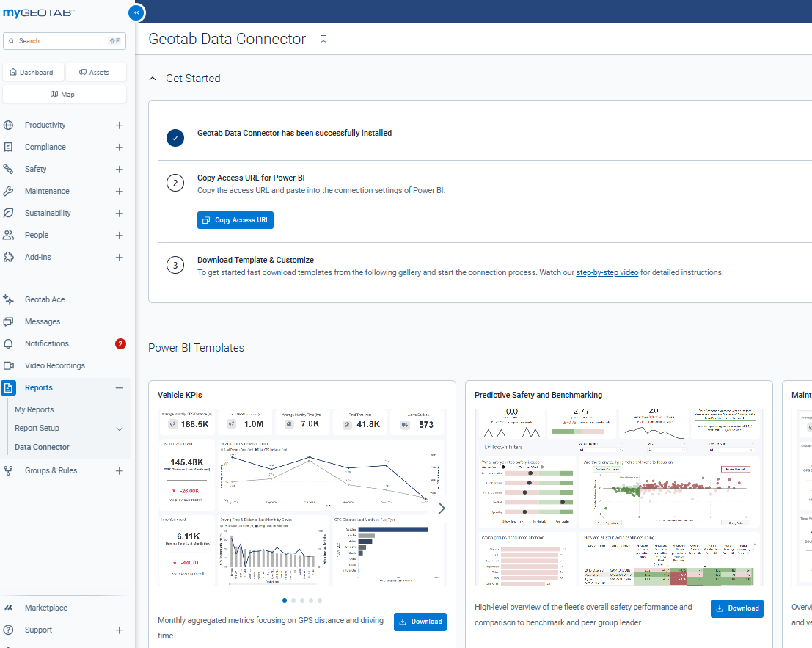This screenshot has width=812, height=648.
Task: Click the Marketplace icon
Action: pos(8,608)
